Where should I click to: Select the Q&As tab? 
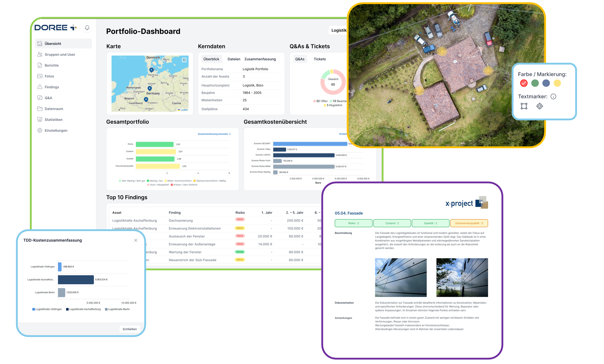point(300,59)
